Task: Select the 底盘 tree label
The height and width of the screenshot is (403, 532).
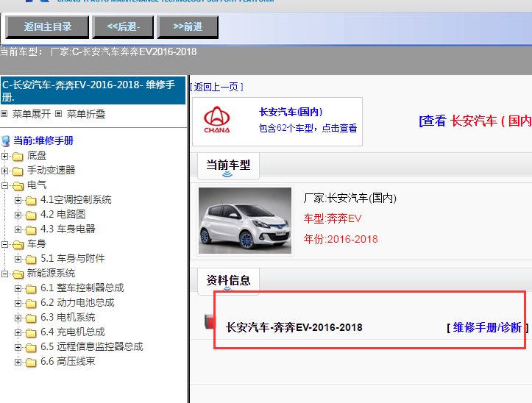Action: pos(37,155)
